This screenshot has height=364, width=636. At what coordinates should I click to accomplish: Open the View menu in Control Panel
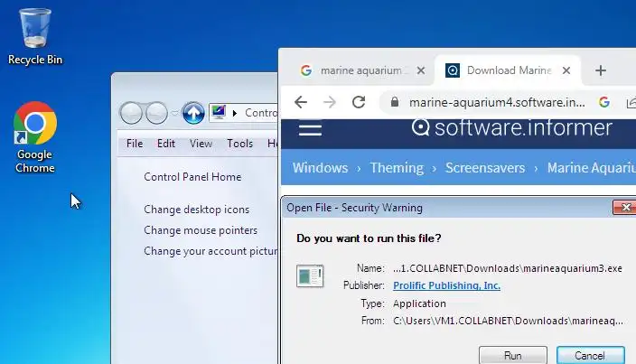click(201, 144)
